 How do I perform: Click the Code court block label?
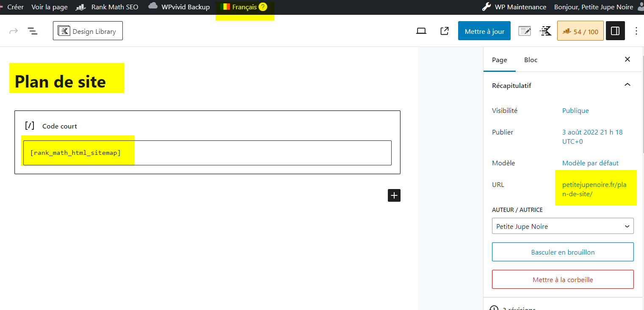60,126
